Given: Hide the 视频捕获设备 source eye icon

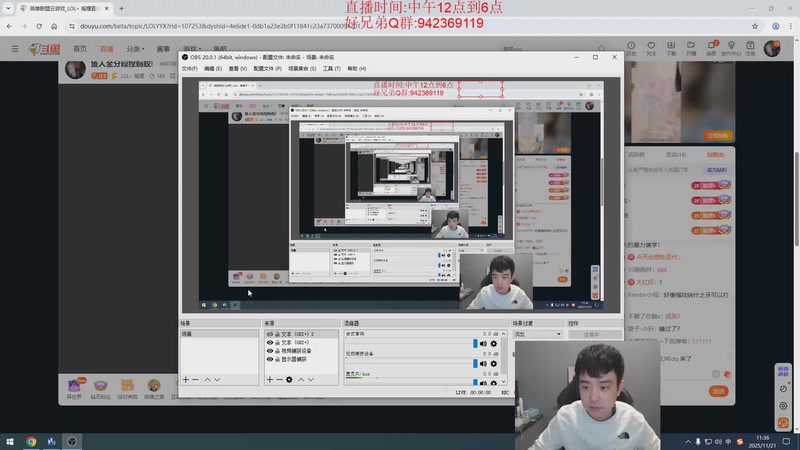Looking at the screenshot, I should [x=270, y=351].
